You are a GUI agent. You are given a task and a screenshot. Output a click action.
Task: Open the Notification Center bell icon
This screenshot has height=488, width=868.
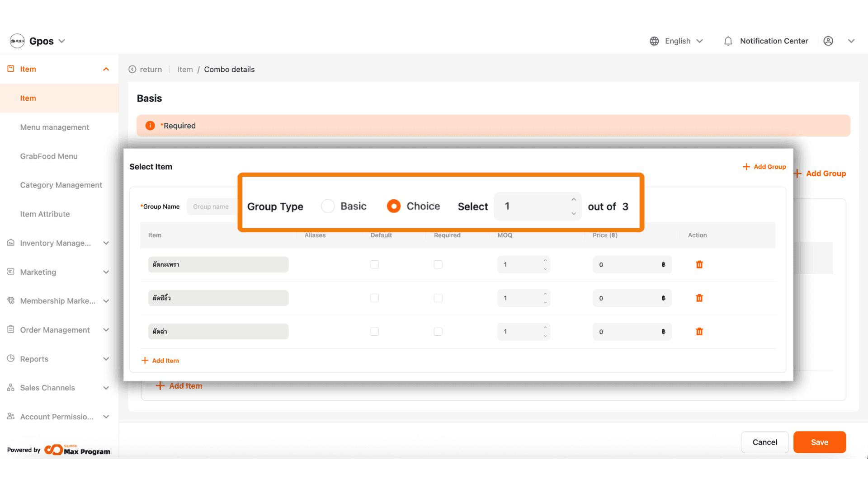pyautogui.click(x=728, y=41)
